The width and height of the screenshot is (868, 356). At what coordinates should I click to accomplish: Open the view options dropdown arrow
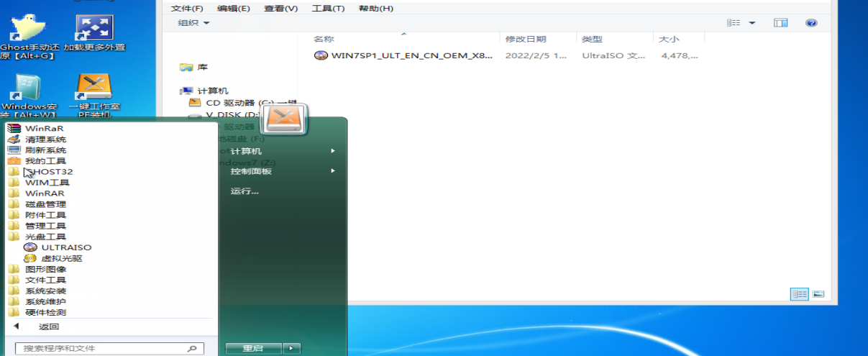click(752, 23)
